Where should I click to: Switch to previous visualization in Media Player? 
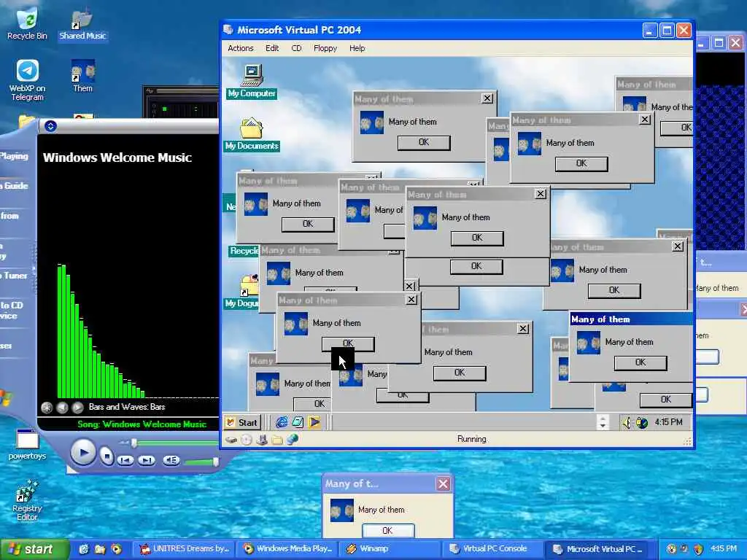(x=62, y=408)
